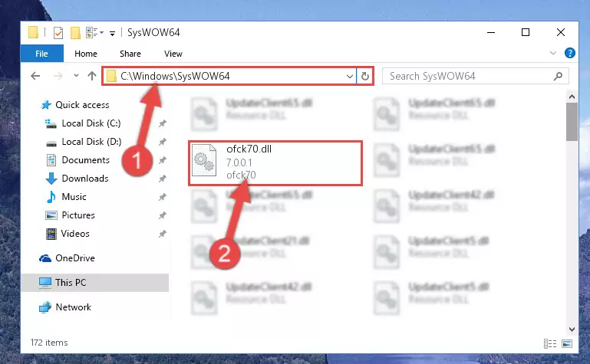Select the ofck70.dll file
The width and height of the screenshot is (590, 364).
pos(275,163)
